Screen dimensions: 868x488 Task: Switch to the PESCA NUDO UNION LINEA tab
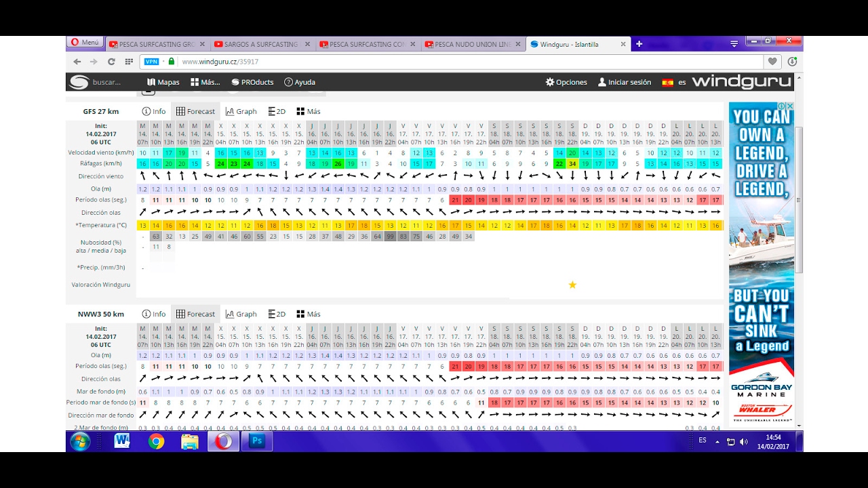tap(471, 44)
